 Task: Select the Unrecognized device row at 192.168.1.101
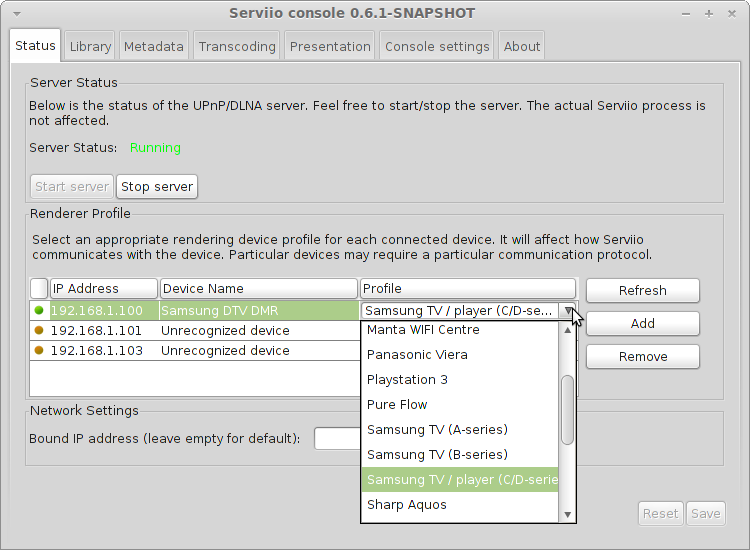coord(225,331)
